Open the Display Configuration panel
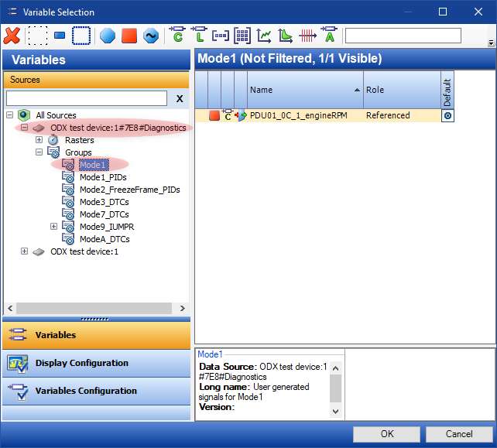497x448 pixels. click(x=81, y=363)
